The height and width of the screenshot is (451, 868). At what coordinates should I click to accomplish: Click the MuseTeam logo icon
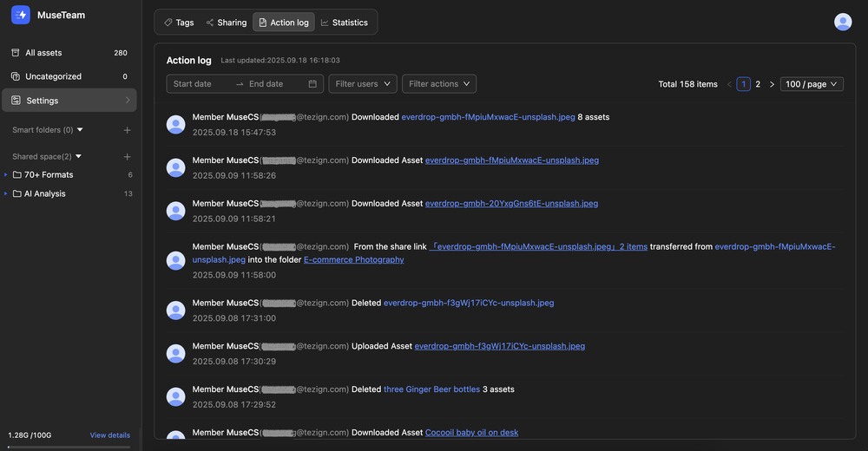(x=20, y=15)
